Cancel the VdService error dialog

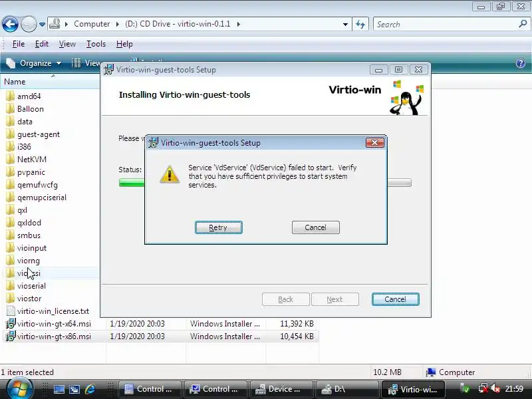315,227
